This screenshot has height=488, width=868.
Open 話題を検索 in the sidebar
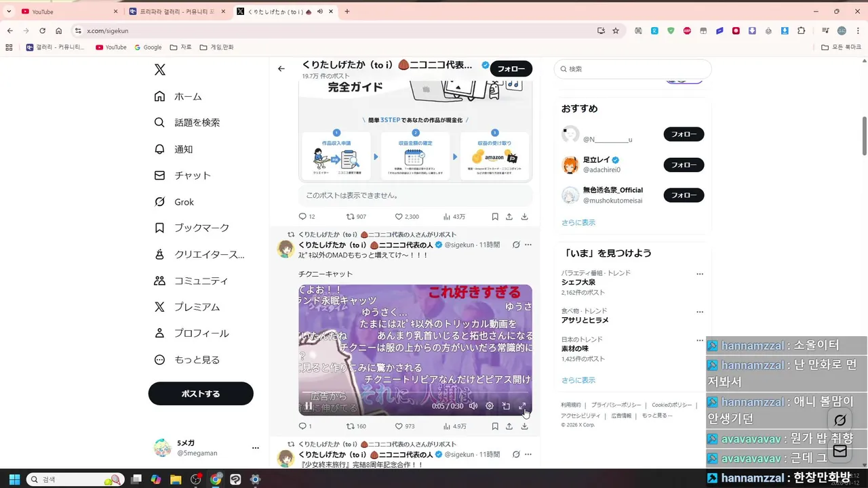187,123
